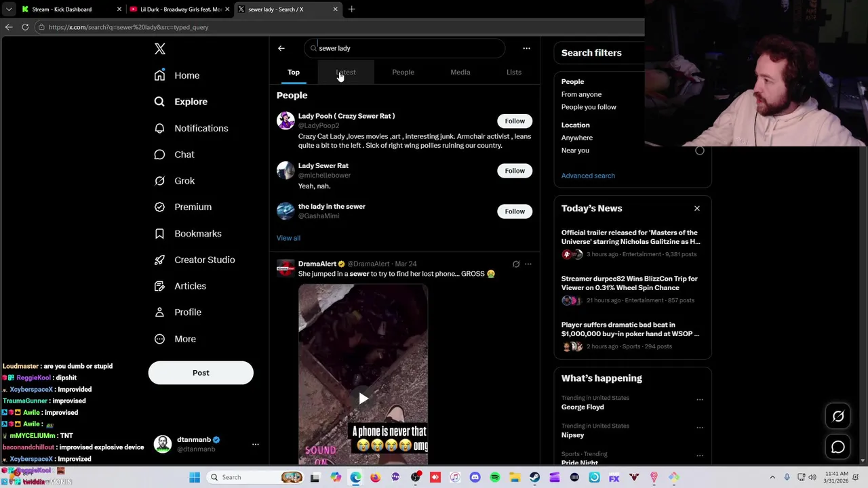This screenshot has width=868, height=488.
Task: Click the Post button
Action: pyautogui.click(x=201, y=373)
